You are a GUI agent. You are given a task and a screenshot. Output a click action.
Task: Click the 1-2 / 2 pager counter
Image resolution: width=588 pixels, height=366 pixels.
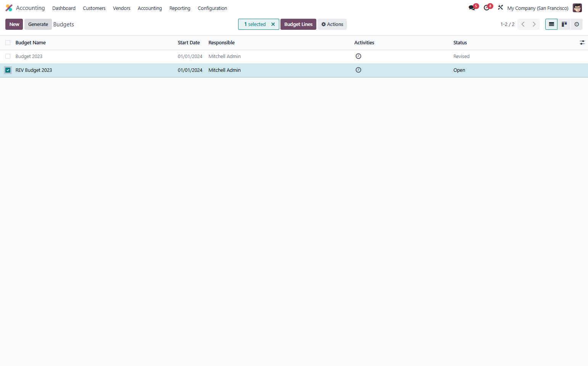(x=507, y=24)
